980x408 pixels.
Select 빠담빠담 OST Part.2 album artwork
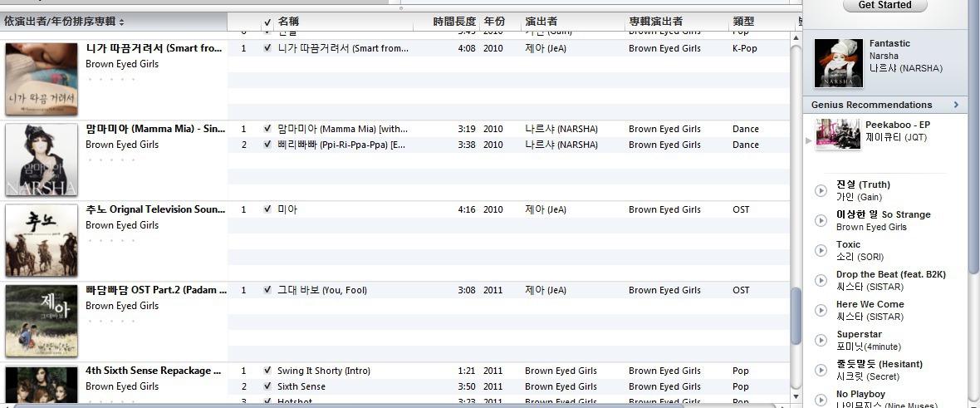click(x=42, y=321)
